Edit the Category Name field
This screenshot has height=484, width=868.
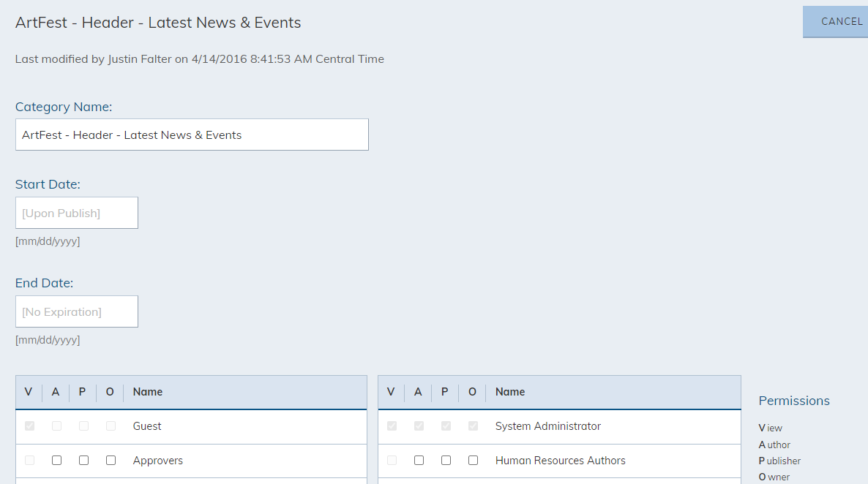coord(192,135)
